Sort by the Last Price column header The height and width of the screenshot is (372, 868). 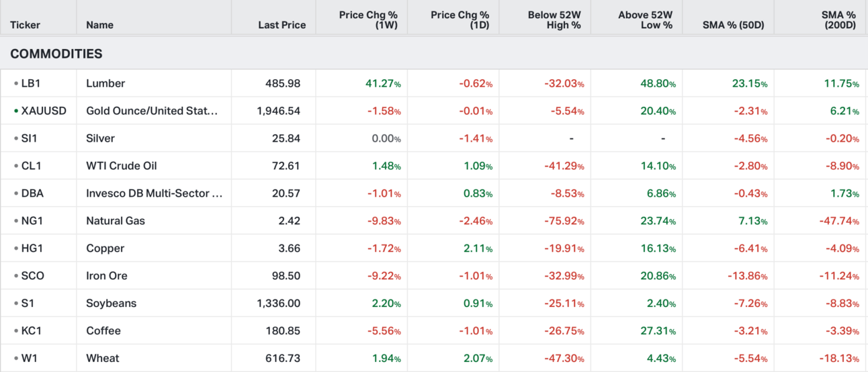281,25
